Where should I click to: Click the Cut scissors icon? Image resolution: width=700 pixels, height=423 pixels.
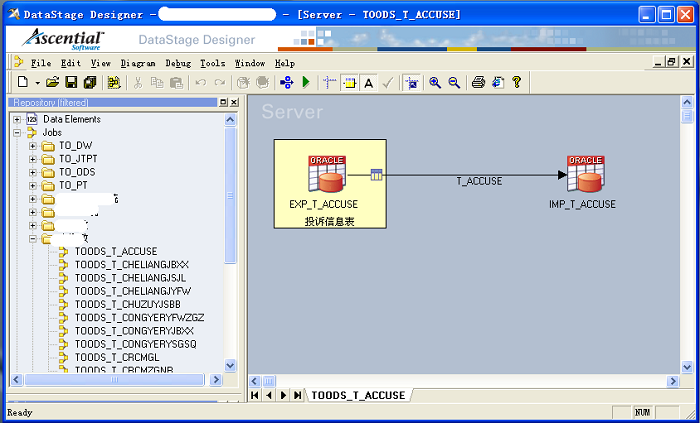(138, 83)
